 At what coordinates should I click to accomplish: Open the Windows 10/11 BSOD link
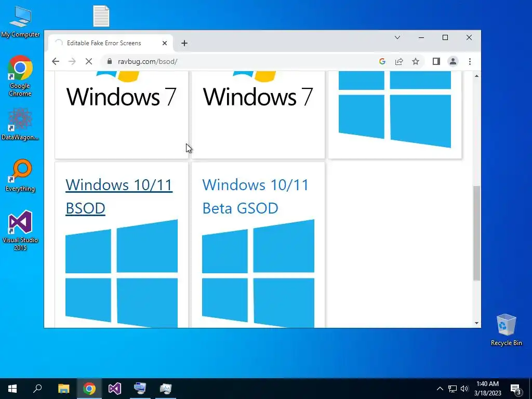pos(119,196)
